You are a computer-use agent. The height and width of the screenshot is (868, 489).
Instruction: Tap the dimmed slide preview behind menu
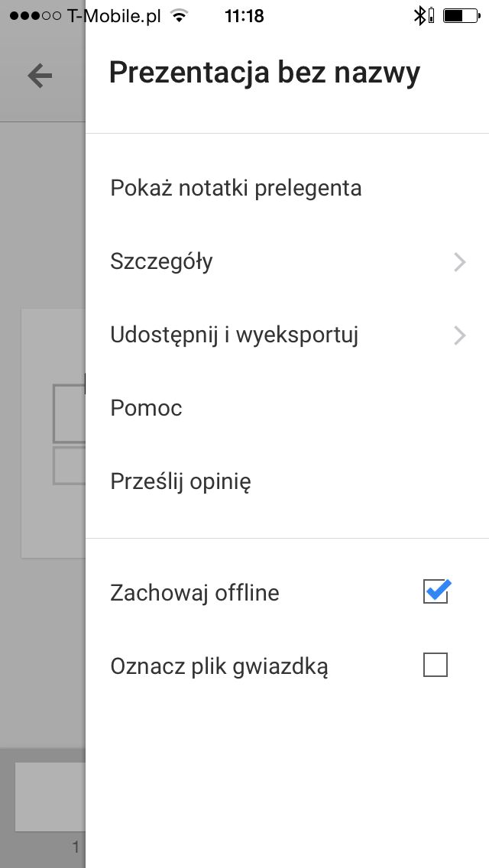(53, 433)
